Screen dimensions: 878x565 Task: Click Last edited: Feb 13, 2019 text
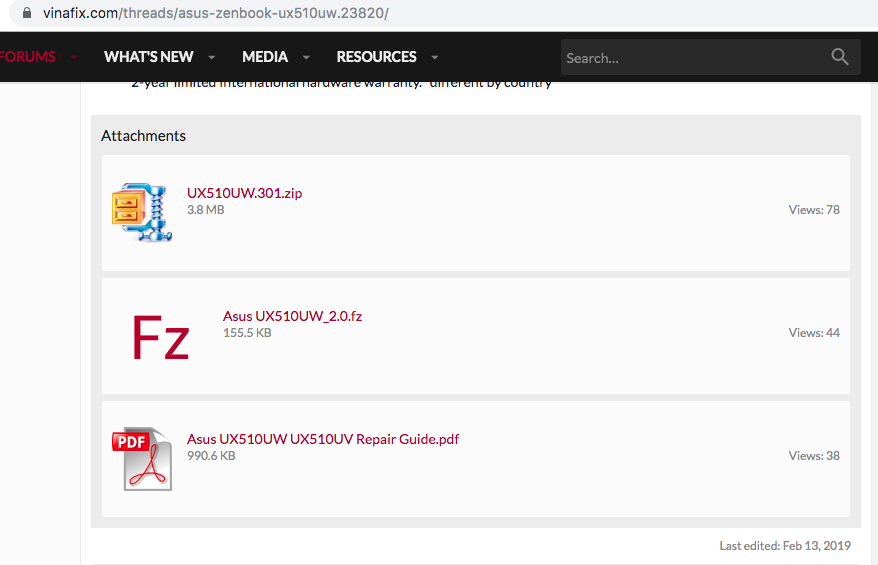coord(785,546)
